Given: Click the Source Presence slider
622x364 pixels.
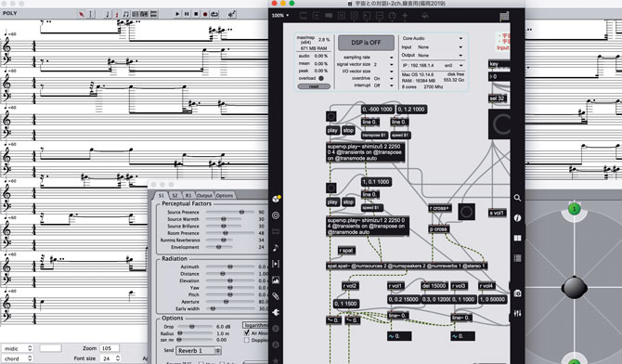Looking at the screenshot, I should [230, 213].
